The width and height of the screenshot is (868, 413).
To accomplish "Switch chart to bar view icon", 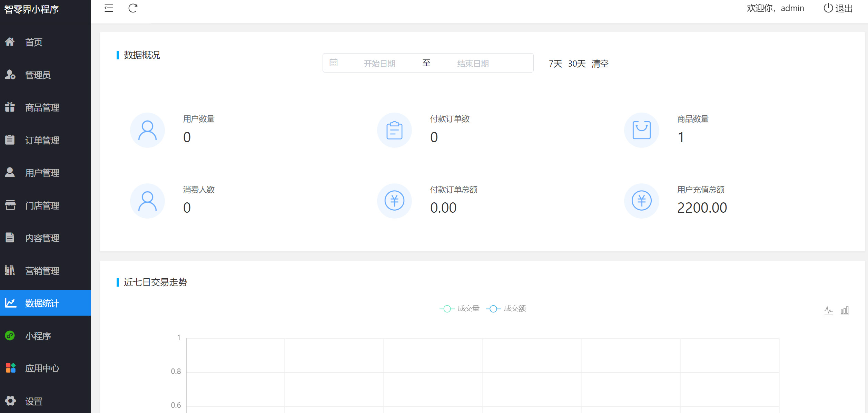I will [x=845, y=311].
